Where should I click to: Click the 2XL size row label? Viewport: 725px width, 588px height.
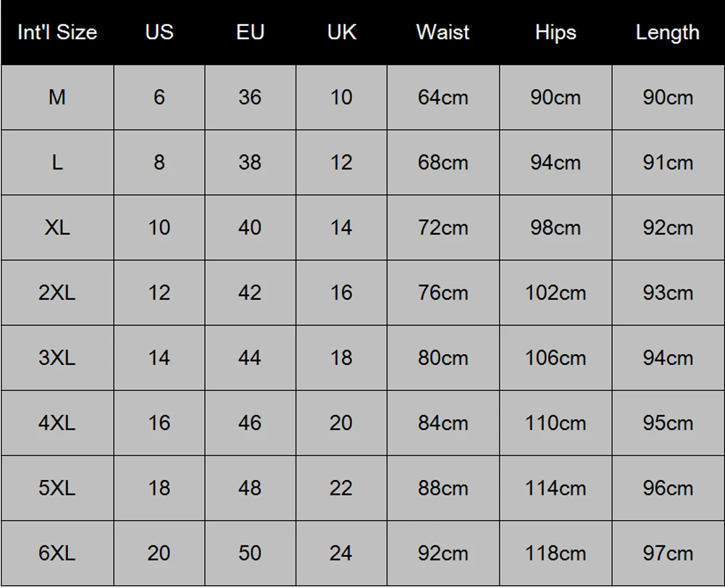[x=57, y=293]
